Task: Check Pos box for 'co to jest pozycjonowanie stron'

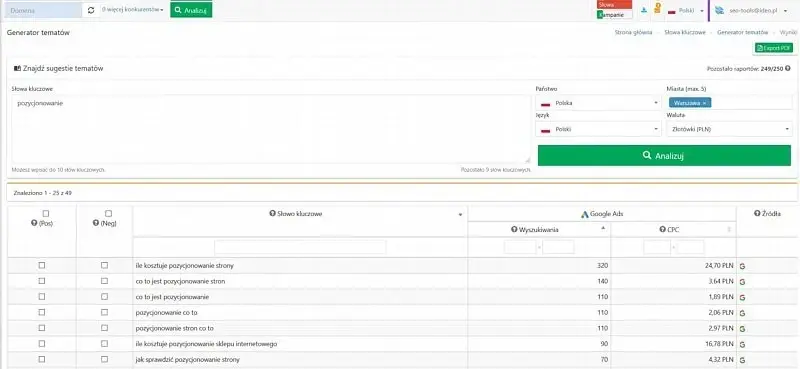Action: (42, 281)
